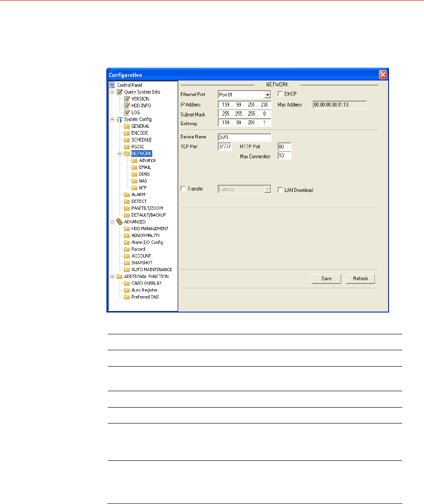Click the DDNS folder icon

click(x=134, y=174)
